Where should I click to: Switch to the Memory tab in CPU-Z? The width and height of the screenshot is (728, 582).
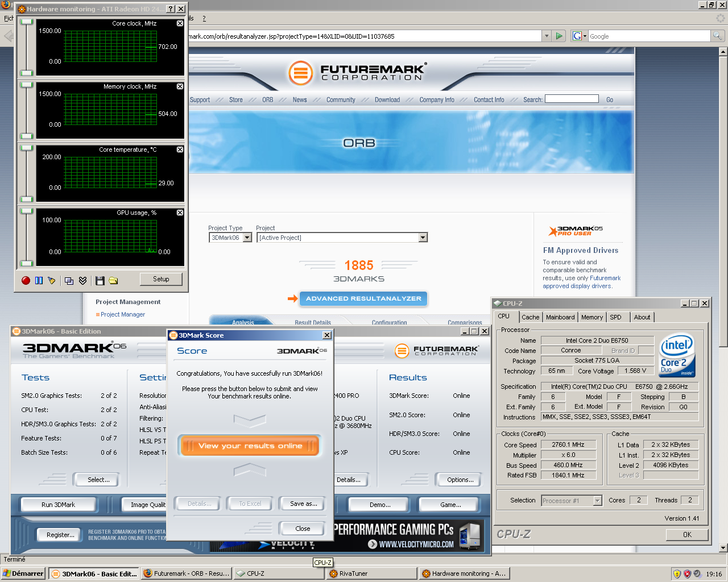coord(592,317)
